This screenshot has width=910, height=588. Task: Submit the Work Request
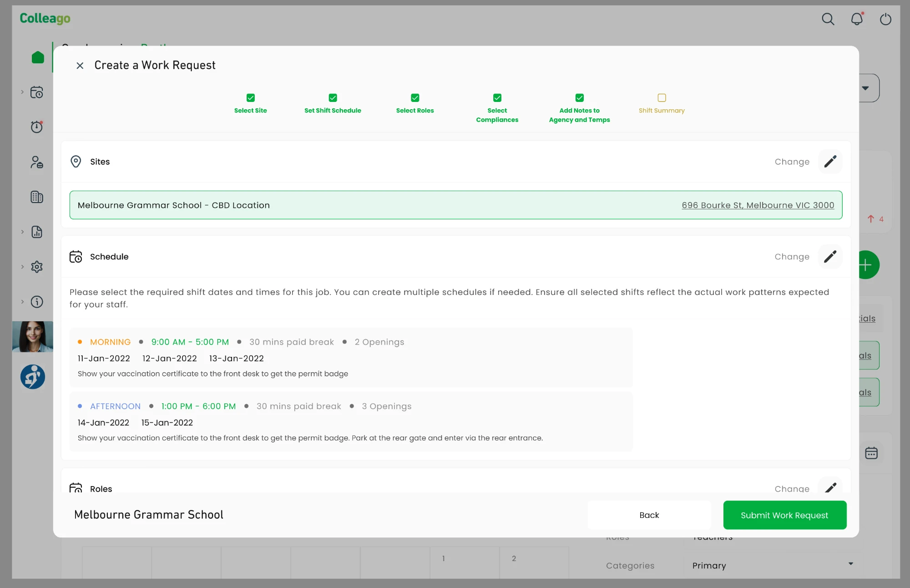pos(785,515)
